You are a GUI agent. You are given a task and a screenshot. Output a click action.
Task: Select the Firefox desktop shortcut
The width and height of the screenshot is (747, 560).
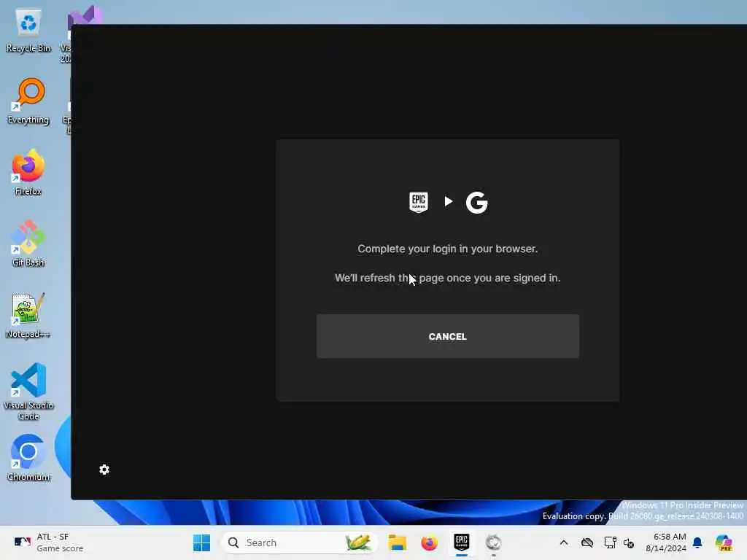[x=28, y=173]
